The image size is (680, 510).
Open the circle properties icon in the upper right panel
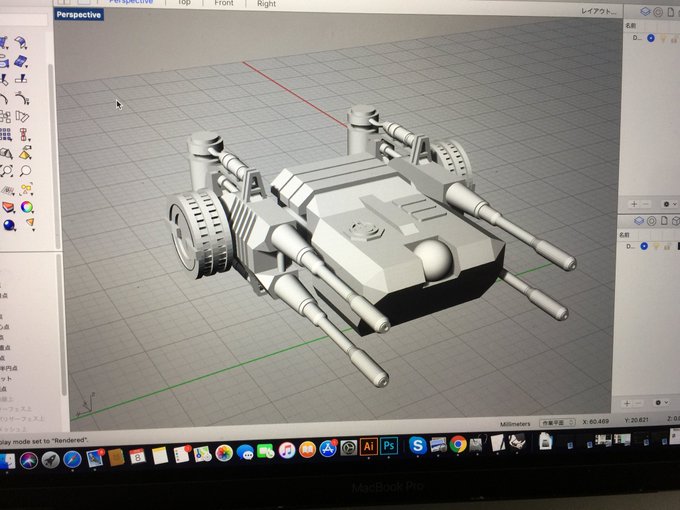click(x=658, y=12)
